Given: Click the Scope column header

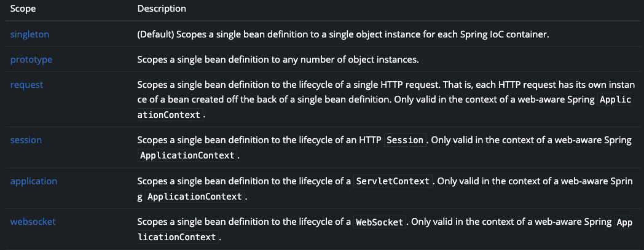Looking at the screenshot, I should pos(23,9).
